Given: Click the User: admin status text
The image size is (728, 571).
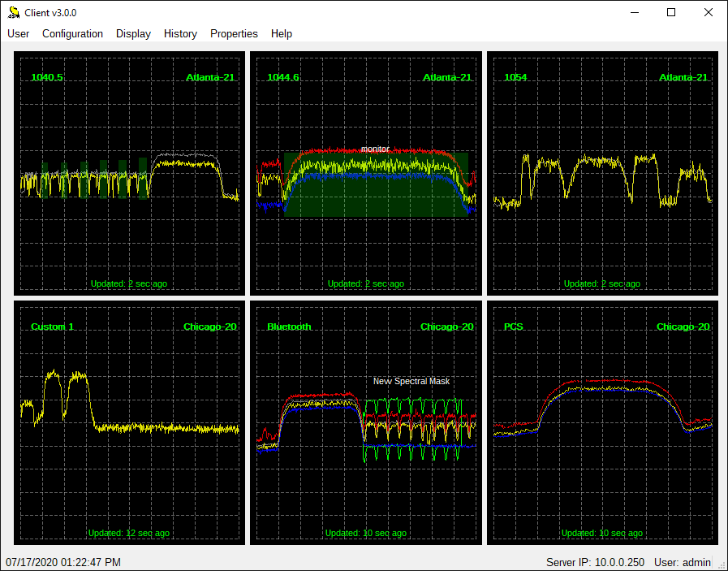Looking at the screenshot, I should (683, 563).
